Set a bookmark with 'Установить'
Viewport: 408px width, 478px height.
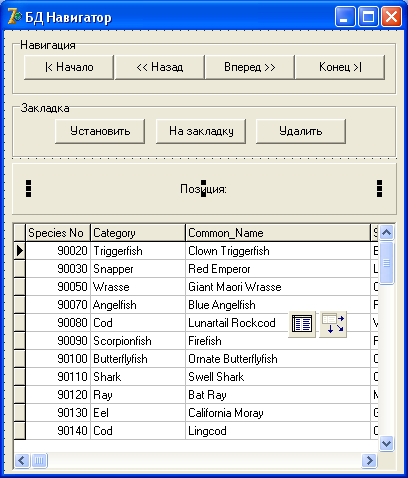click(100, 131)
